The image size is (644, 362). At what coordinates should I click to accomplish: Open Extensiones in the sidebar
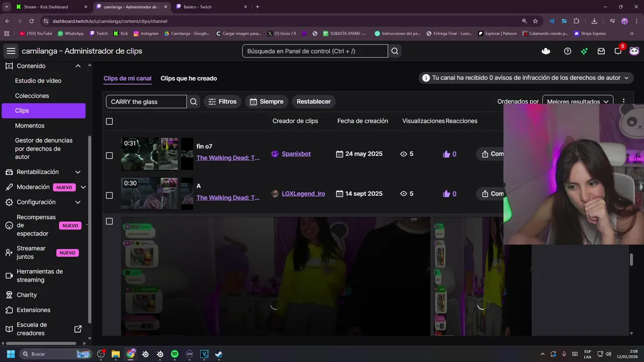pos(33,310)
